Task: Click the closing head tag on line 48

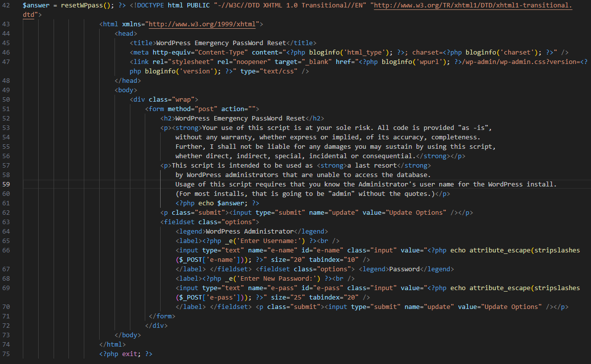Action: pyautogui.click(x=128, y=81)
